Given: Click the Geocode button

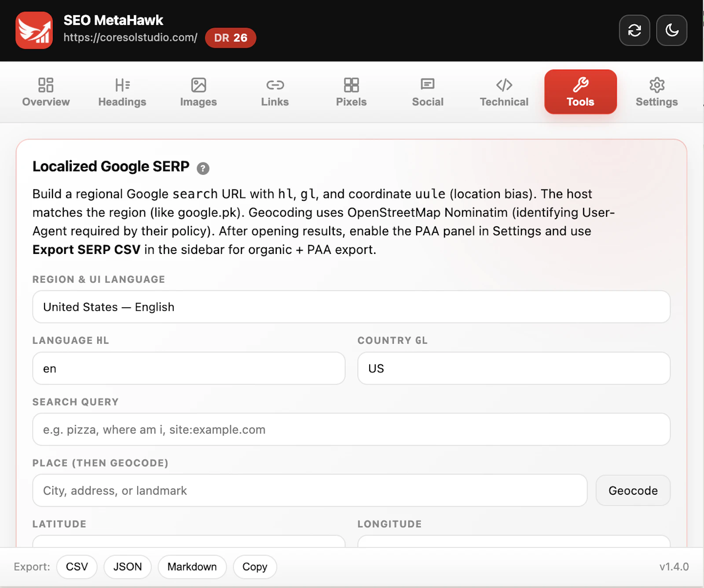Looking at the screenshot, I should [x=633, y=490].
